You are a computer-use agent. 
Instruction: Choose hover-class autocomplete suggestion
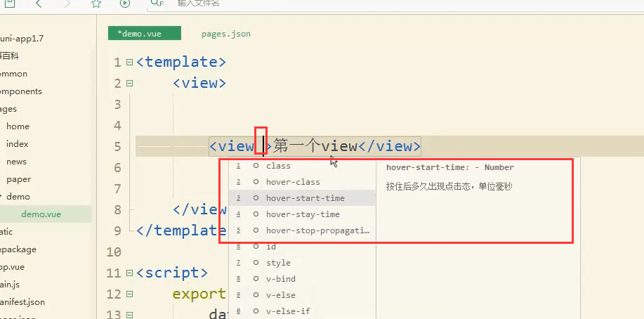click(x=302, y=182)
